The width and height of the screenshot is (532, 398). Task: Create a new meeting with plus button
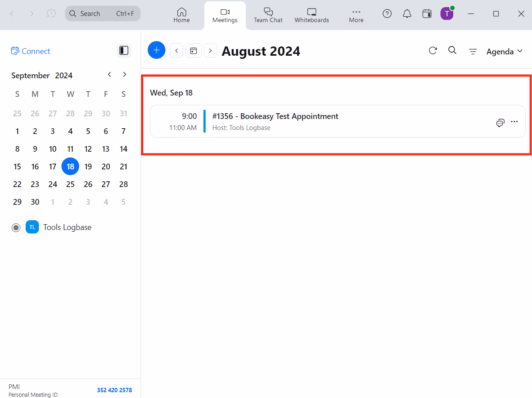coord(157,50)
